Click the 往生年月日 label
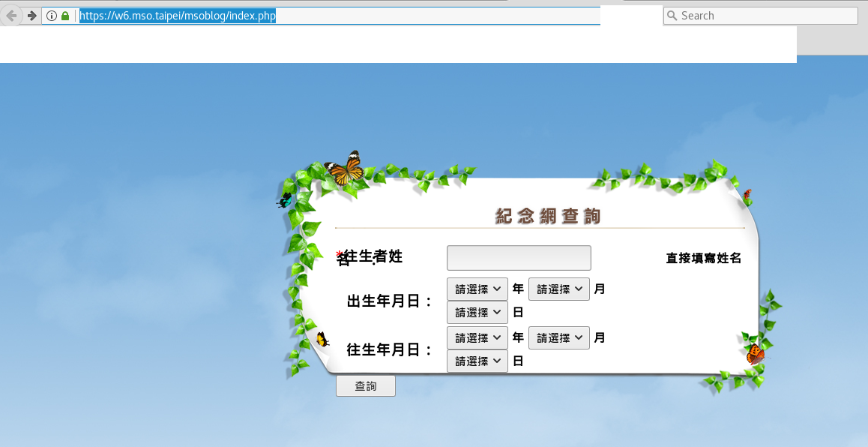 pyautogui.click(x=389, y=350)
